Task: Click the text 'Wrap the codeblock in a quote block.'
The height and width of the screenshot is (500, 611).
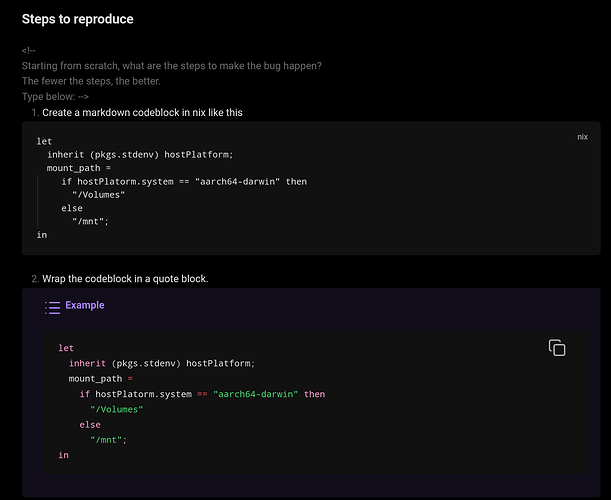Action: click(x=125, y=279)
